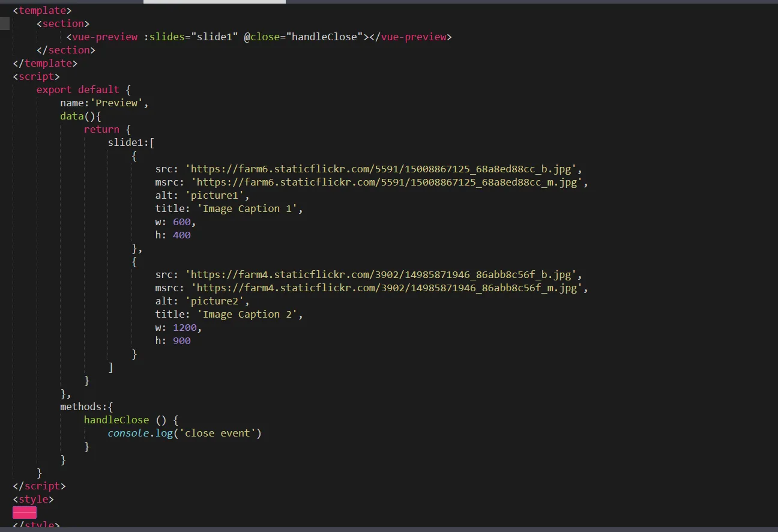The image size is (778, 532).
Task: Click the msrc URL ending 86abb8c56f_m.jpg
Action: click(387, 288)
